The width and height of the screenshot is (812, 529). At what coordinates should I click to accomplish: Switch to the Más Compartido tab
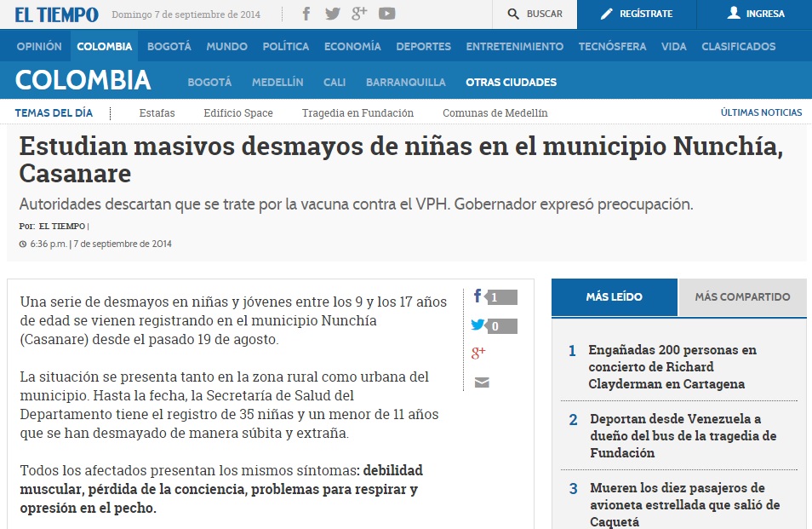(742, 297)
